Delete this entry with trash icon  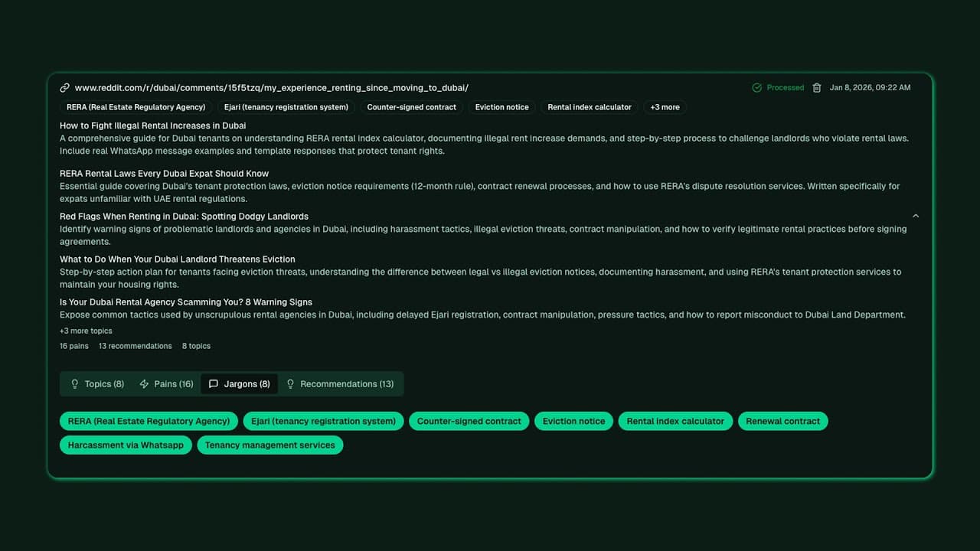point(817,88)
